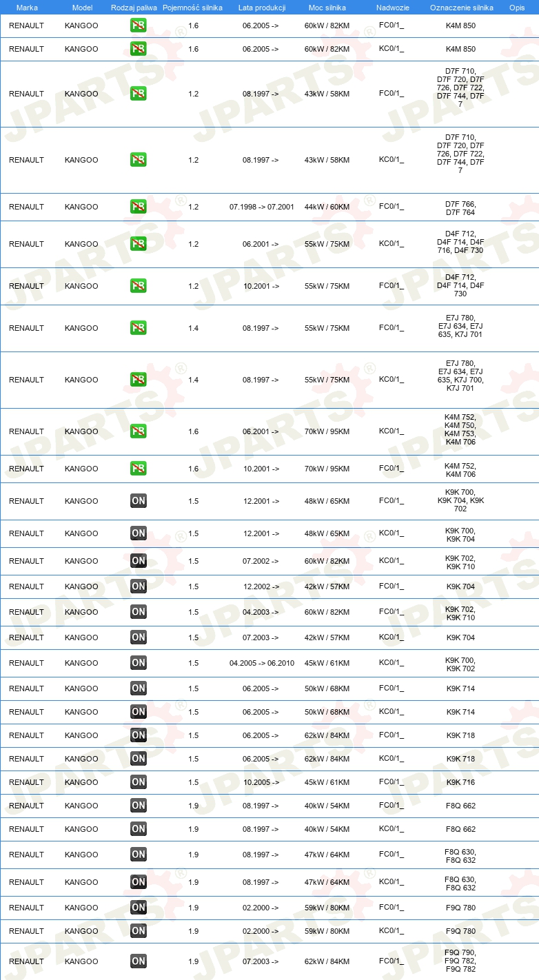This screenshot has width=539, height=980.
Task: Sort by the Lata produkcji column header
Action: [262, 8]
